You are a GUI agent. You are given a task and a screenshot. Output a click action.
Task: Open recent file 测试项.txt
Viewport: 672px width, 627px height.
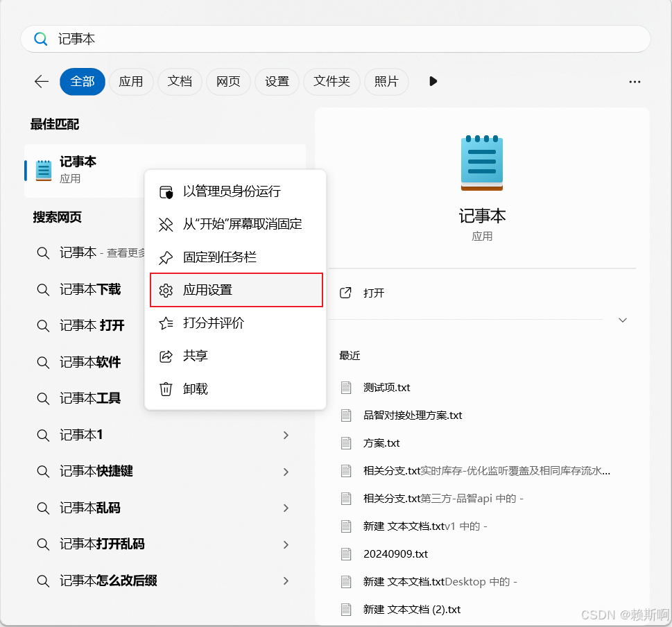coord(386,388)
